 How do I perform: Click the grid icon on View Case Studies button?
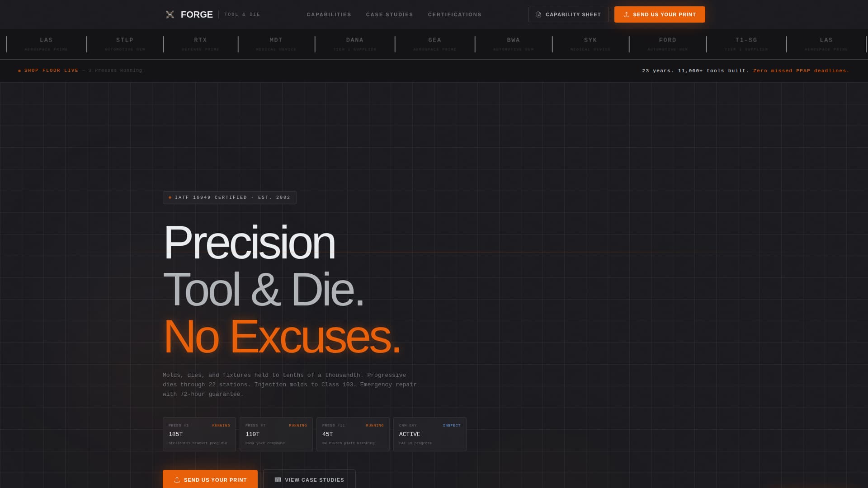click(277, 479)
